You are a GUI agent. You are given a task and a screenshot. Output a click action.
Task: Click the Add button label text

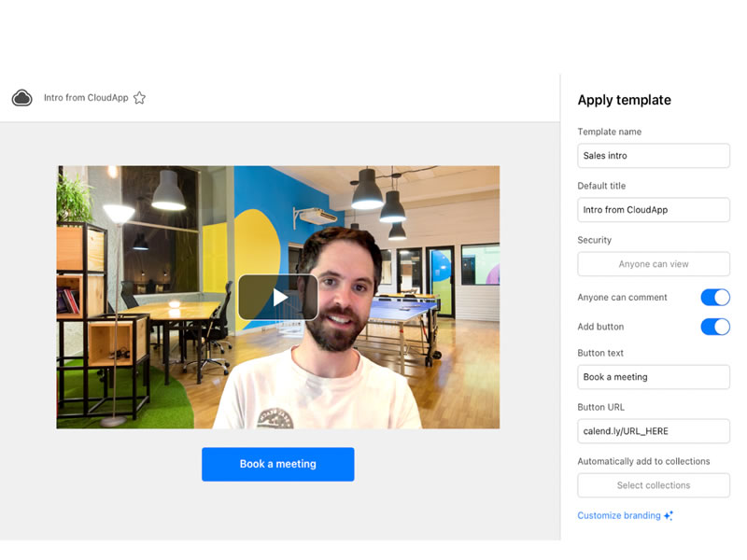coord(600,327)
